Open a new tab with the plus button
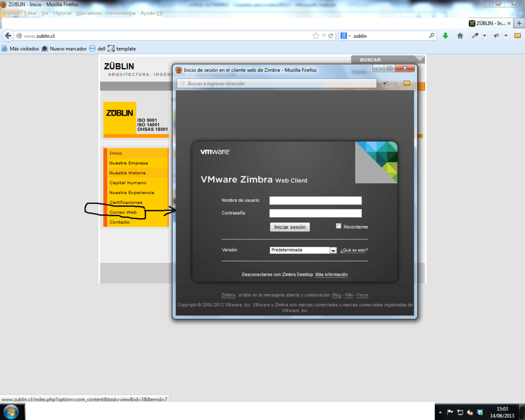 tap(519, 23)
